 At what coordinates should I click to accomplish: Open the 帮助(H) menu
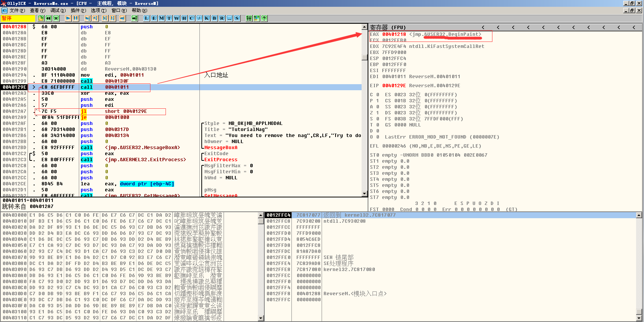(x=139, y=11)
